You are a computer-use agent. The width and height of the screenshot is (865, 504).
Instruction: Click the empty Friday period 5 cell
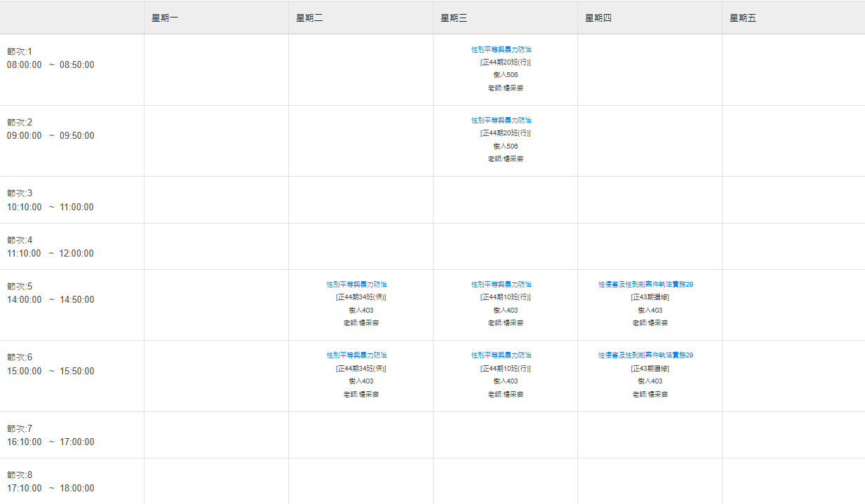(793, 305)
